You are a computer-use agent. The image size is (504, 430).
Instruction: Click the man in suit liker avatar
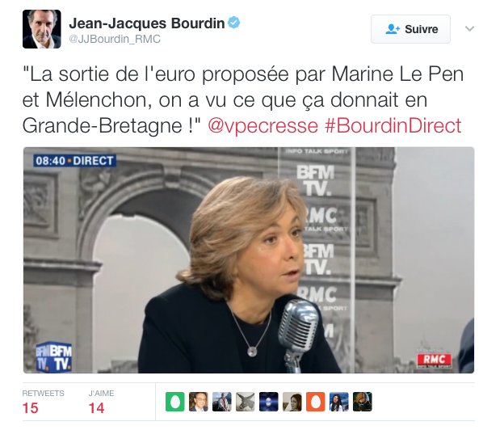click(199, 402)
